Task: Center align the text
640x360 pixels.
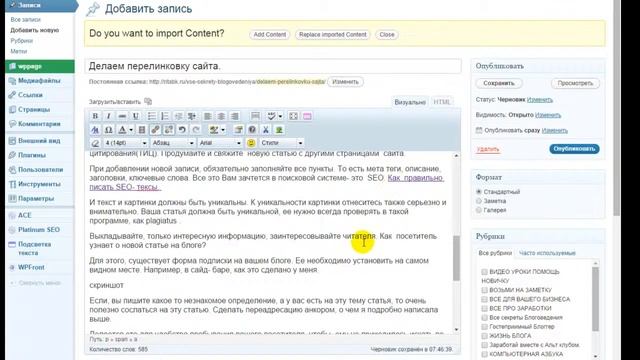Action: tap(221, 116)
